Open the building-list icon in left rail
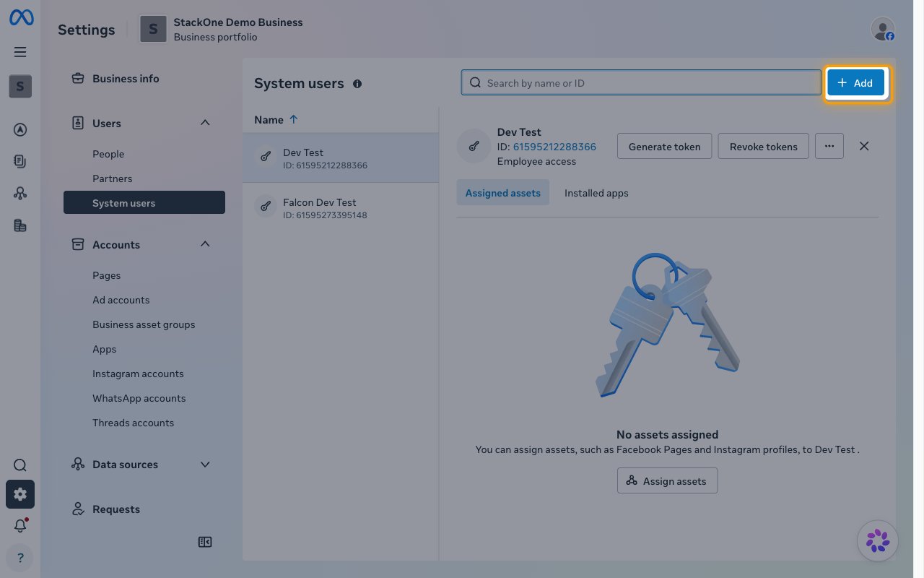924x578 pixels. coord(20,225)
